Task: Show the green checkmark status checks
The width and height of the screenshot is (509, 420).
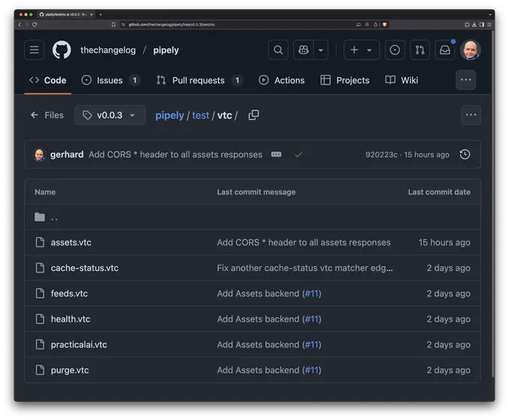Action: (x=298, y=154)
